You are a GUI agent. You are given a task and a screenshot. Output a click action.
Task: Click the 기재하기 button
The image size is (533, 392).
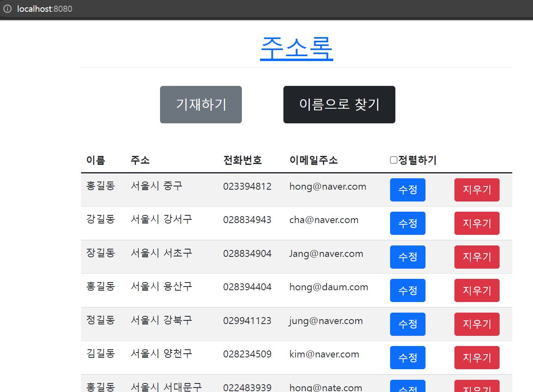click(201, 105)
